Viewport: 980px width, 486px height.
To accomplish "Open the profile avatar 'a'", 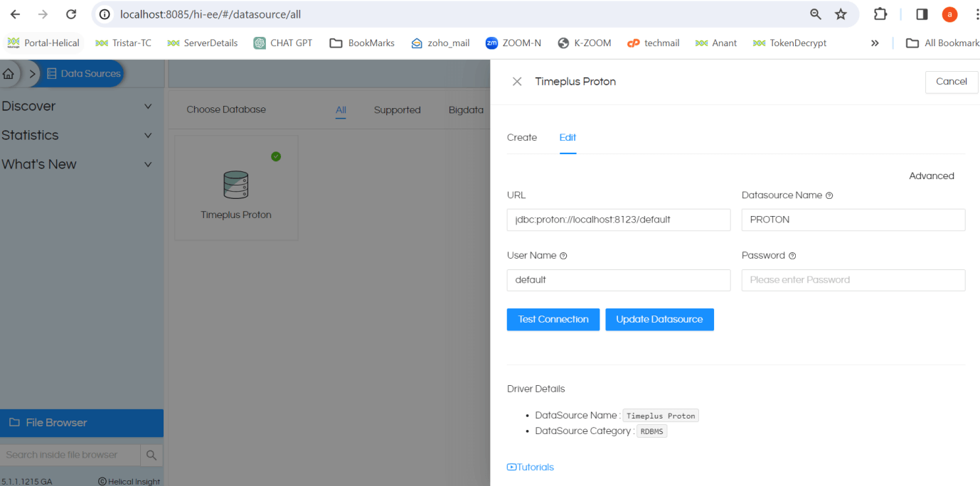I will [x=949, y=14].
